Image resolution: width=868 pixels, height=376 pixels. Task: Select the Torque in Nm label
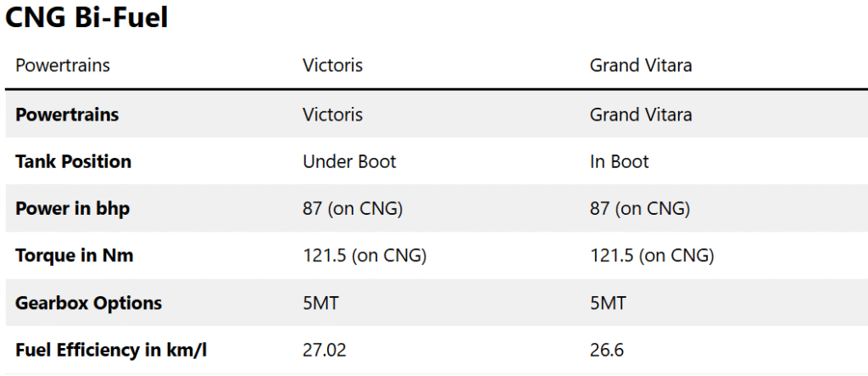tap(75, 255)
